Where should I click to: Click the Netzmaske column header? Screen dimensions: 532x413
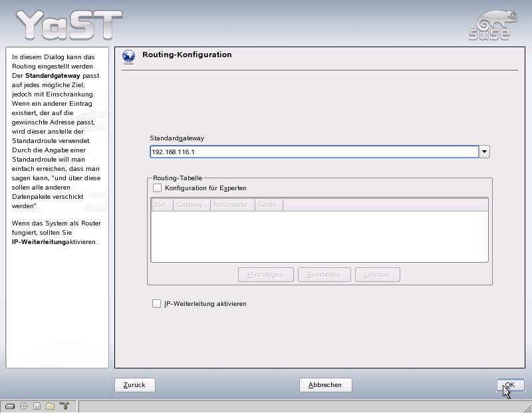tap(233, 205)
